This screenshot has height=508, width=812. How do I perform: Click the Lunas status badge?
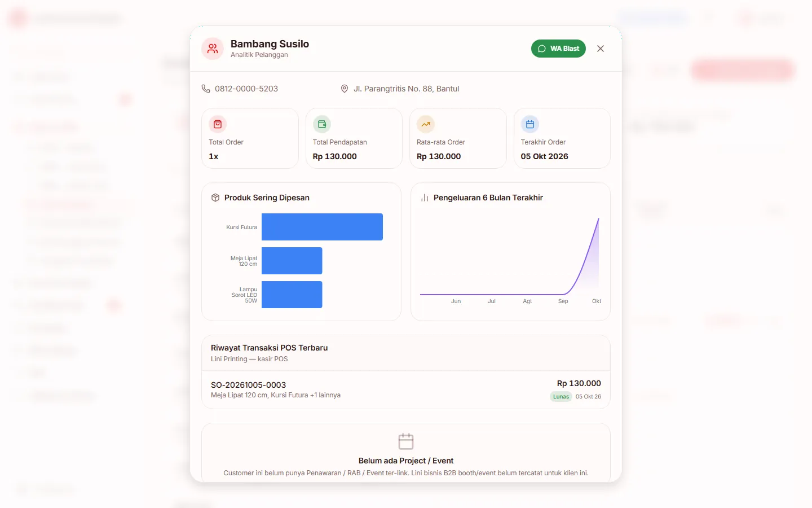click(x=561, y=397)
